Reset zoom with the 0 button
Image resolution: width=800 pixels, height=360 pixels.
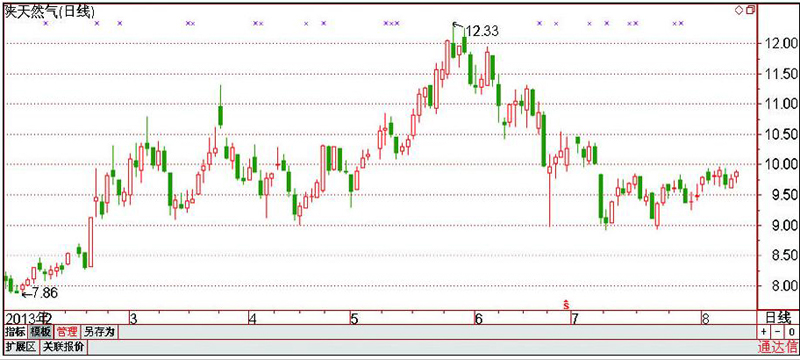pyautogui.click(x=791, y=332)
